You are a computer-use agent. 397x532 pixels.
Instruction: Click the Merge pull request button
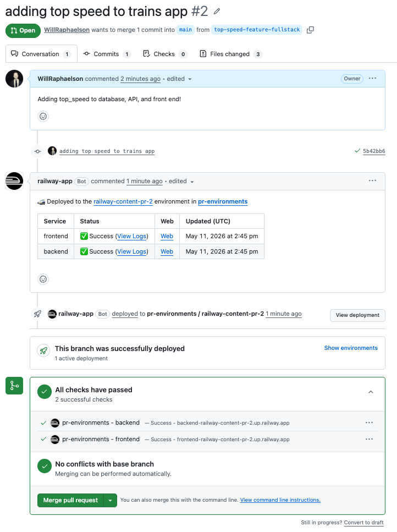(x=70, y=501)
